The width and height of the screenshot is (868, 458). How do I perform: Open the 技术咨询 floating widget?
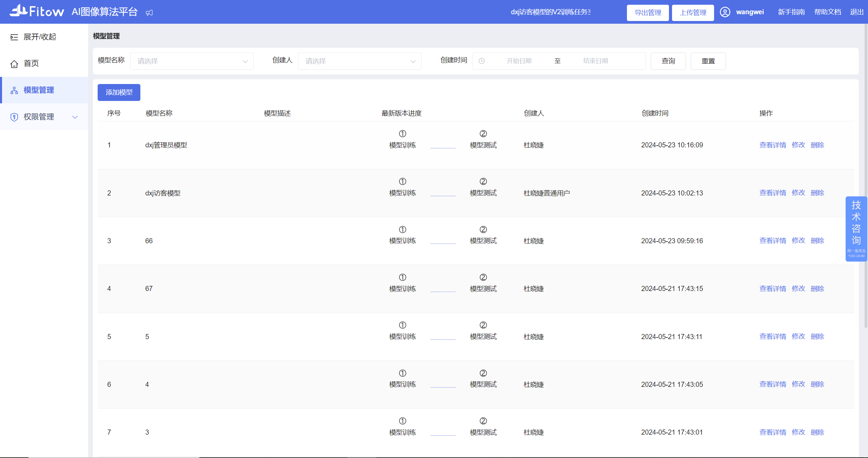point(856,229)
